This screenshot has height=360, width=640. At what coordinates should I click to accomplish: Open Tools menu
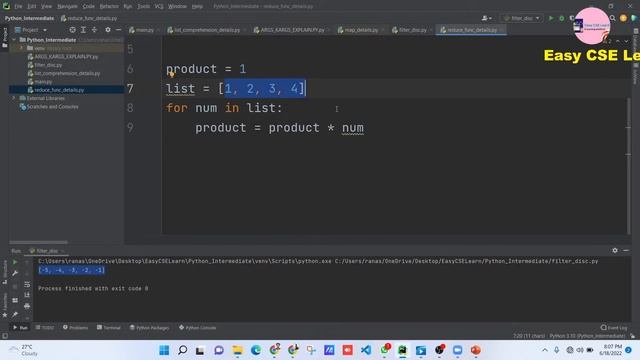click(x=143, y=6)
